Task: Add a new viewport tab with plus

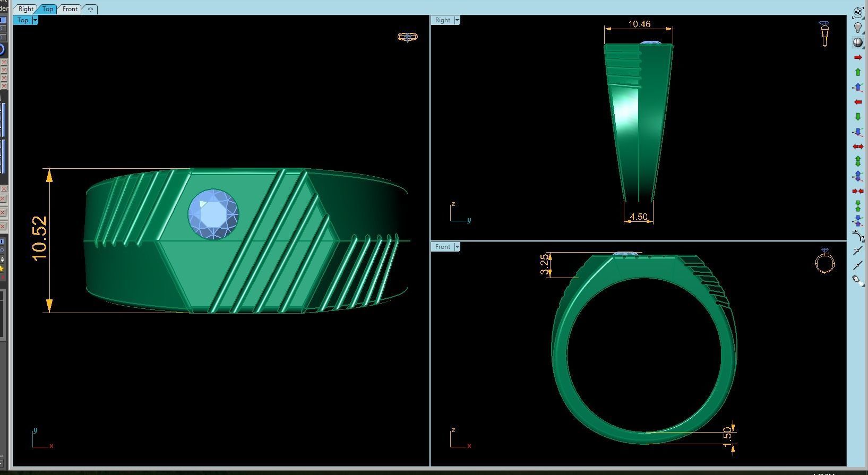Action: coord(90,9)
